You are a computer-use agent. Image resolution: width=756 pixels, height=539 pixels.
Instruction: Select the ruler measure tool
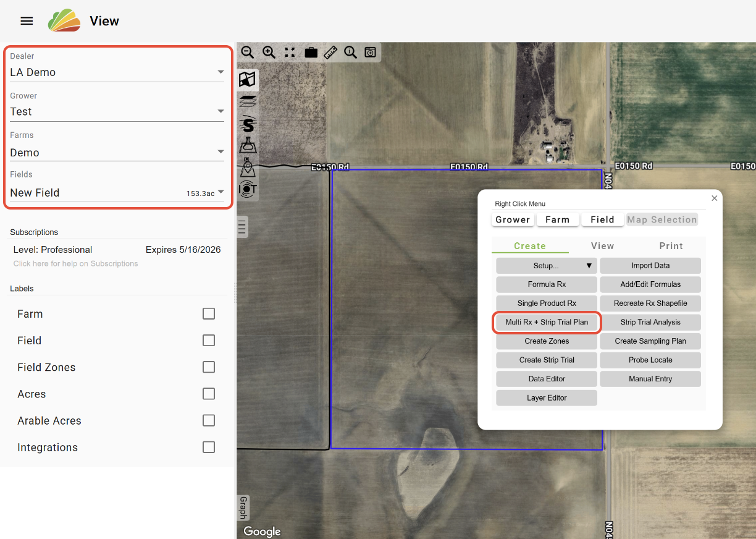pos(330,53)
